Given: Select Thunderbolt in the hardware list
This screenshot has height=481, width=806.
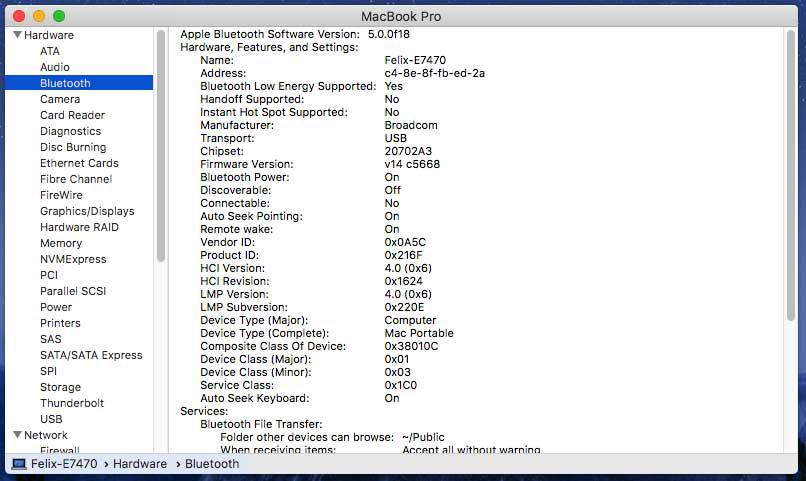Looking at the screenshot, I should tap(72, 403).
